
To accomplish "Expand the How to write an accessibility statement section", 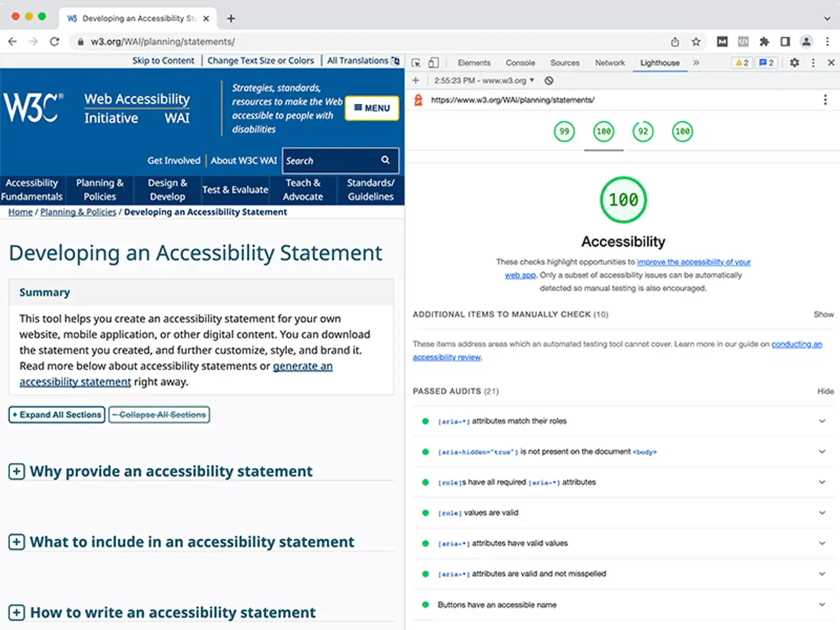I will [x=17, y=612].
